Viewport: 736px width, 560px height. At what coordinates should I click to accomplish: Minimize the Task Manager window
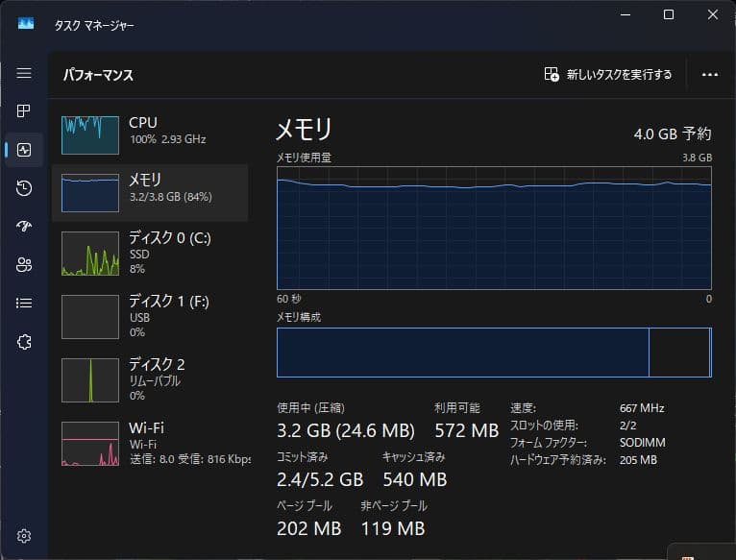click(x=626, y=14)
